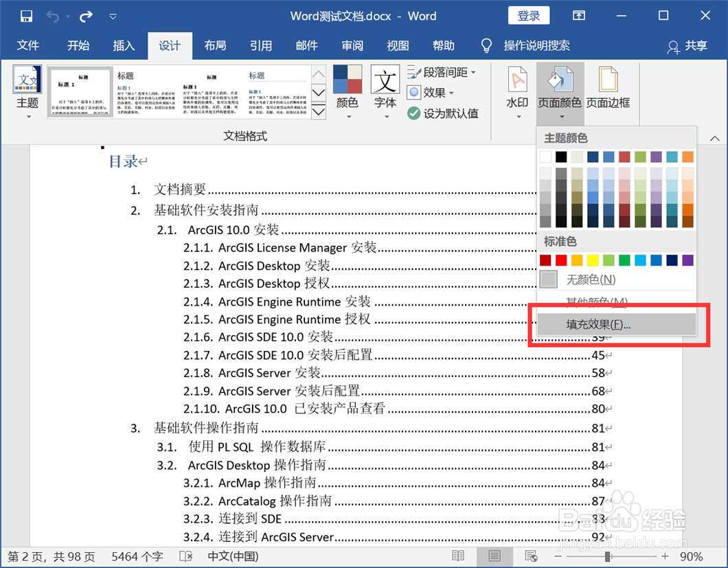Screen dimensions: 728x568
Task: Switch to the 布局 ribbon tab
Action: (x=215, y=45)
